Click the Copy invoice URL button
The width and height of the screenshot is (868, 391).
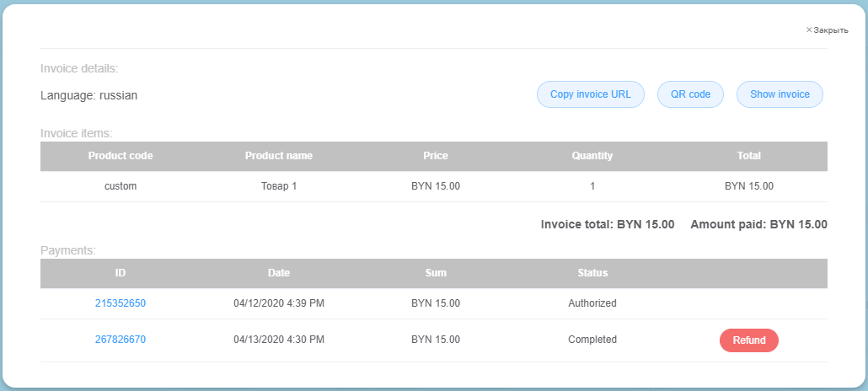point(590,94)
